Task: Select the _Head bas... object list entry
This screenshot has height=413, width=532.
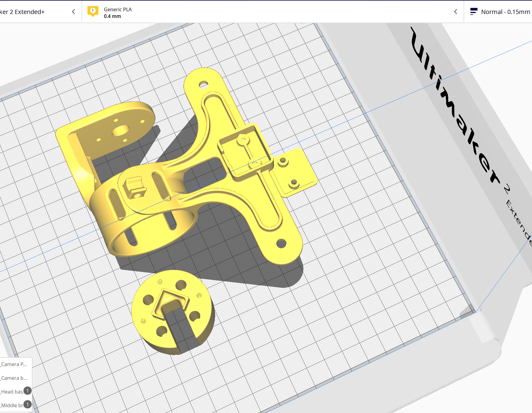Action: 12,392
